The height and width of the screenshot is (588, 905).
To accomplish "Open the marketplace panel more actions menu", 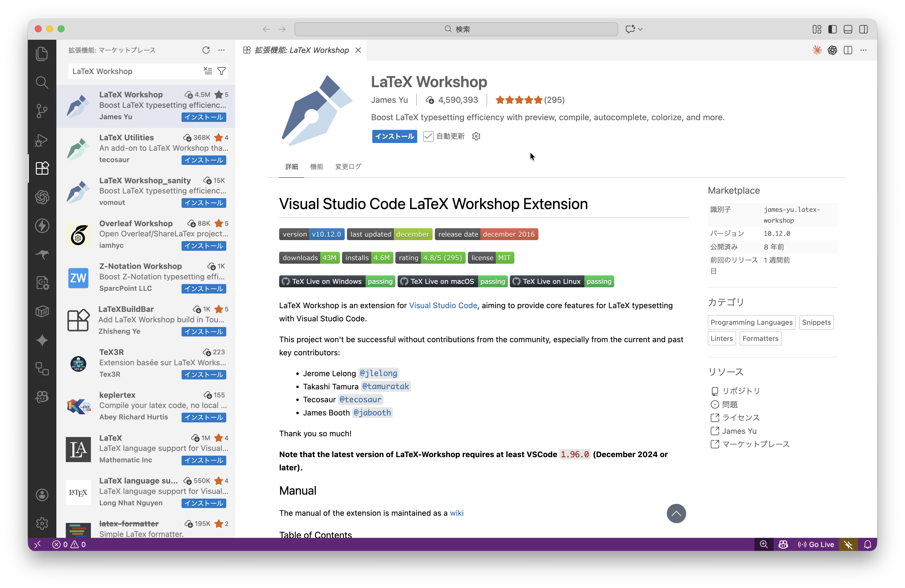I will 221,50.
